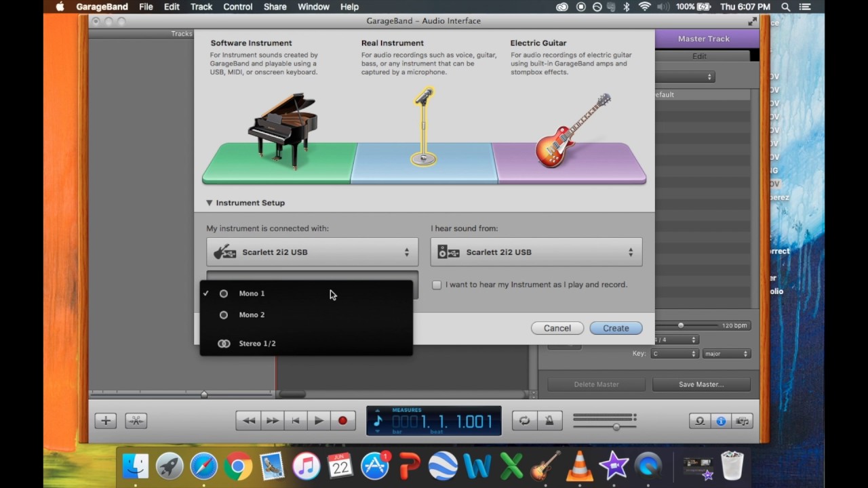The height and width of the screenshot is (488, 868).
Task: Go to beginning of the song
Action: coord(295,421)
